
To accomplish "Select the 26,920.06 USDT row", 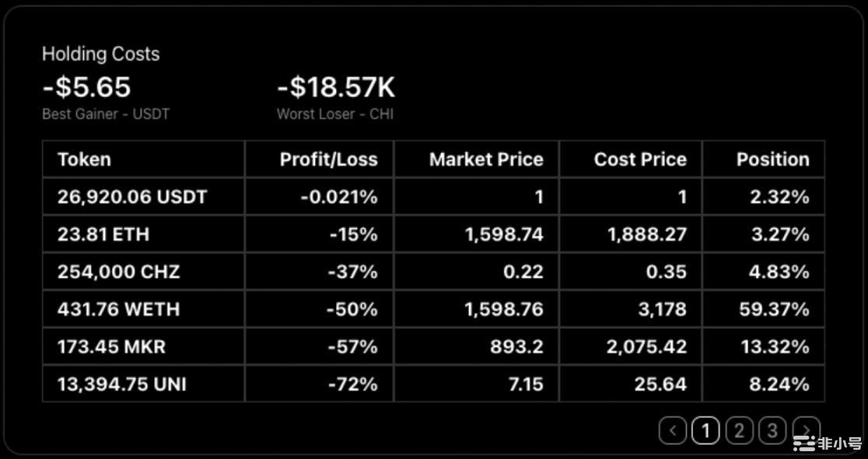I will click(x=132, y=197).
